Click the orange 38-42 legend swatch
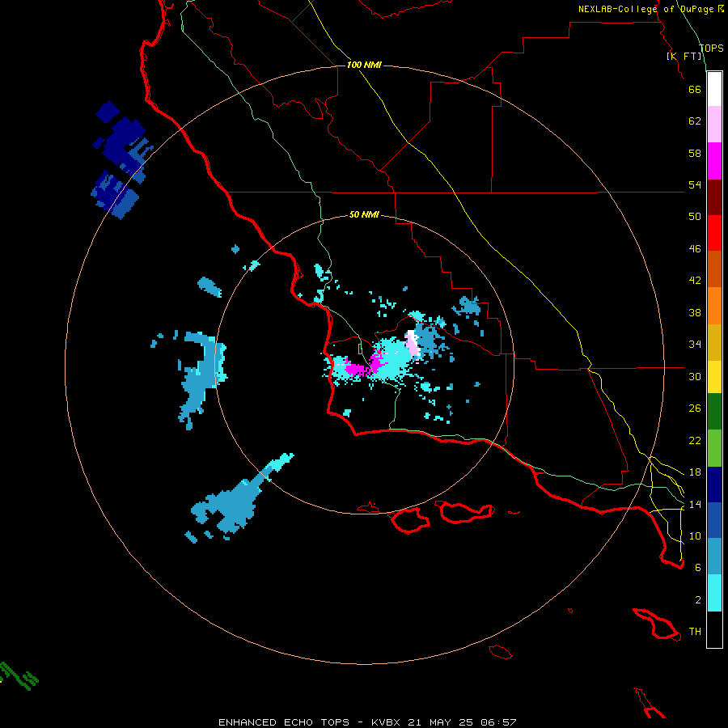Screen dimensions: 728x728 [x=714, y=306]
